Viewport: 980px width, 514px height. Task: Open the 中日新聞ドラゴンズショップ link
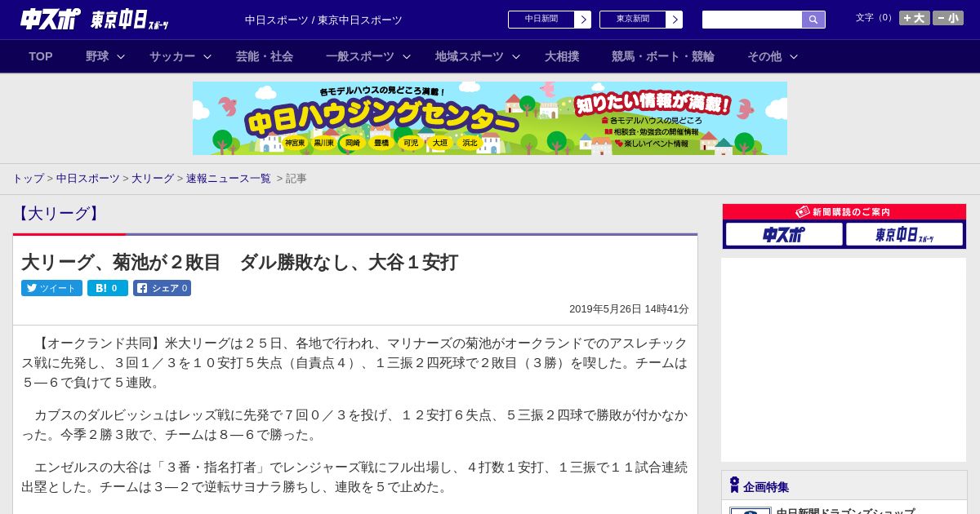coord(845,511)
